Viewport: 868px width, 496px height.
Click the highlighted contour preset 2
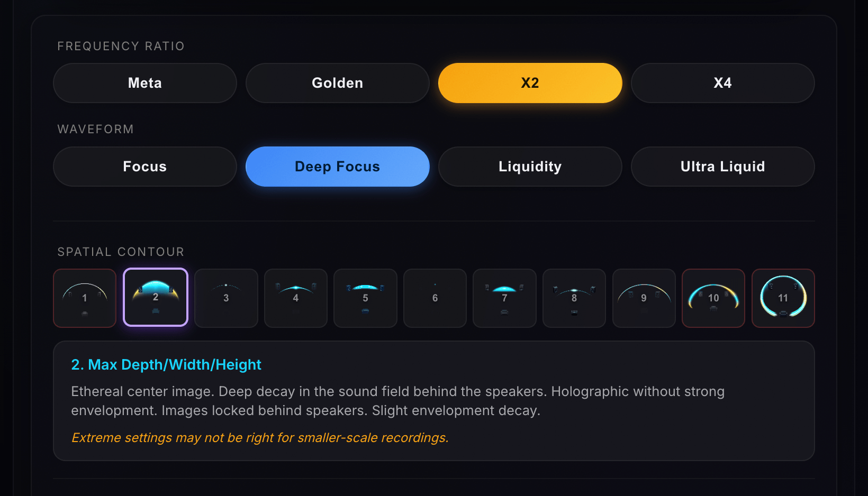point(156,297)
